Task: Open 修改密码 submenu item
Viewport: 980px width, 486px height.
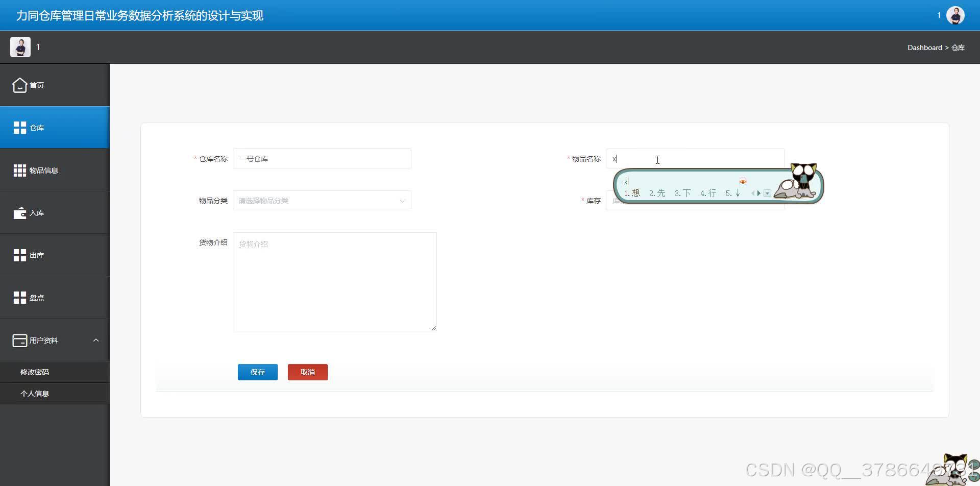Action: coord(55,372)
